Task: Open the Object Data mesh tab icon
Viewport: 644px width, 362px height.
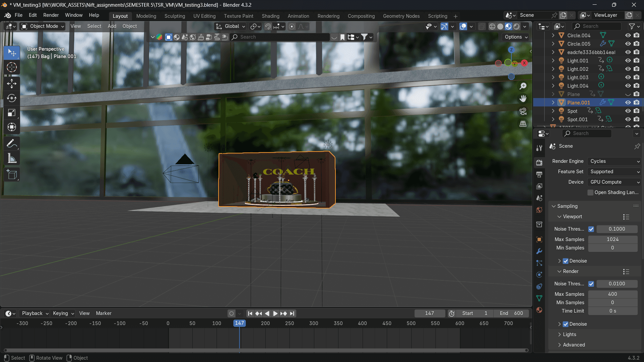Action: [539, 298]
